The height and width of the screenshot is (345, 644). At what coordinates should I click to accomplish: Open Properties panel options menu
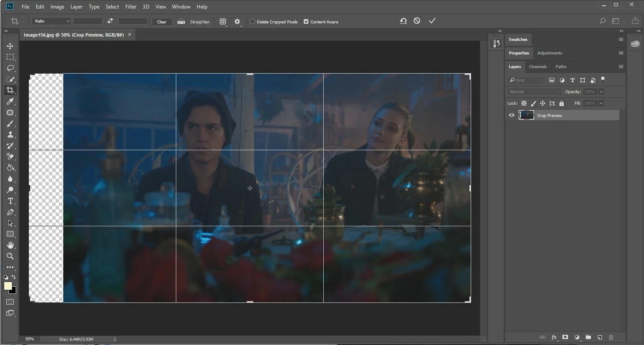point(621,53)
